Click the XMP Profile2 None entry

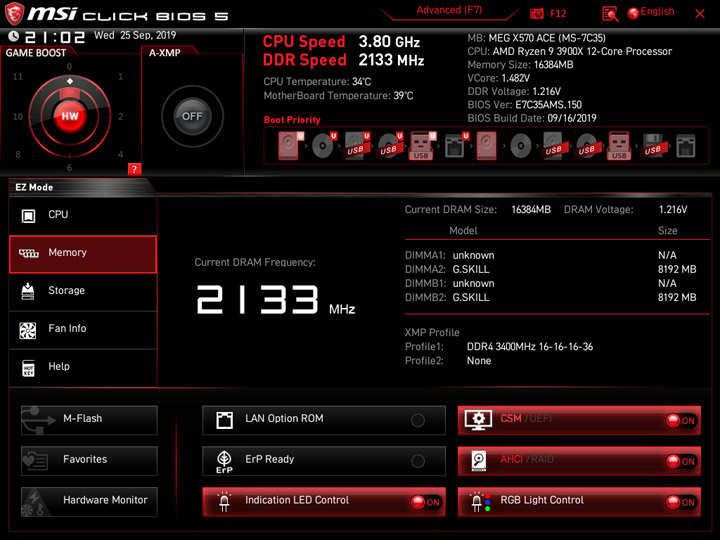(x=479, y=361)
